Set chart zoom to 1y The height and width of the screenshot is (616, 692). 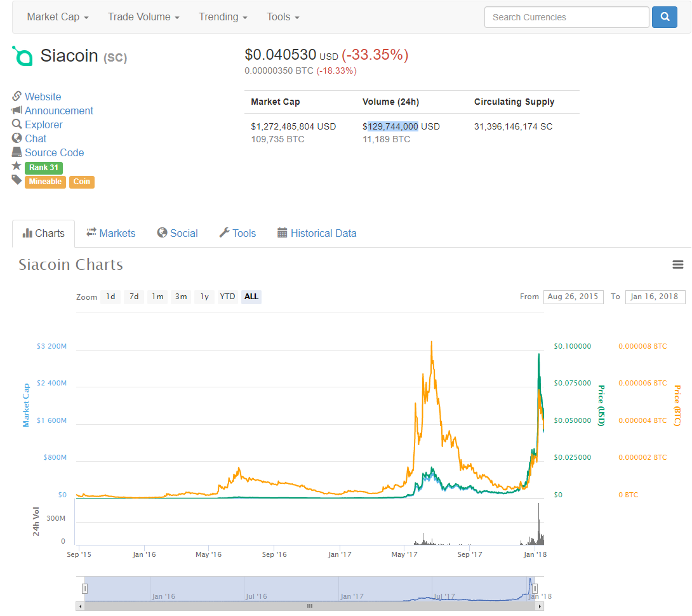point(204,297)
